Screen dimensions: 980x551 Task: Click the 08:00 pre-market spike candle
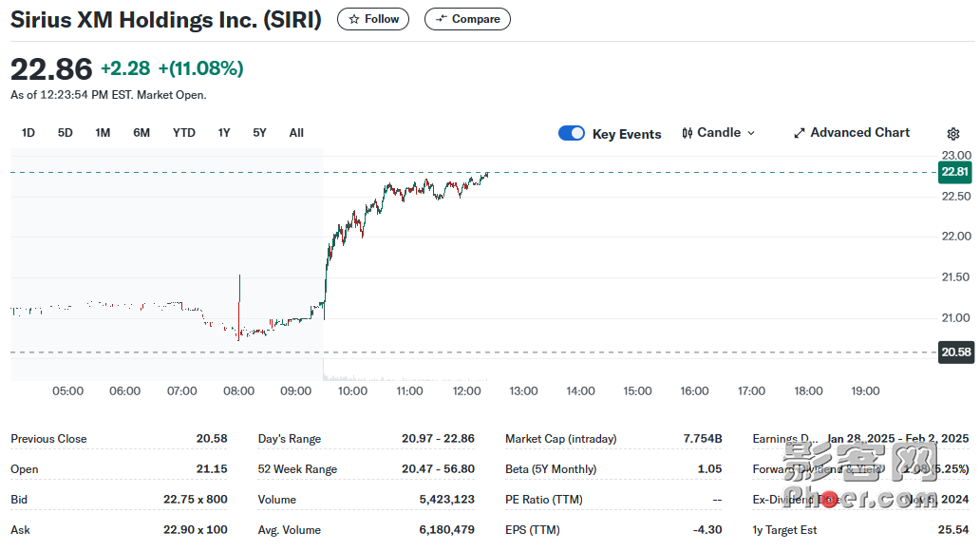coord(238,308)
